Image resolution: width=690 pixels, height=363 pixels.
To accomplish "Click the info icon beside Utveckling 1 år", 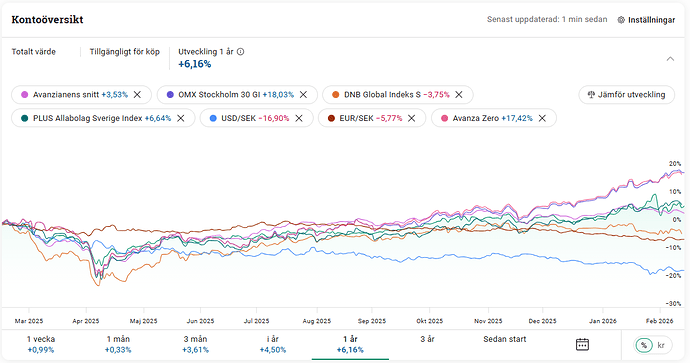I will tap(241, 51).
